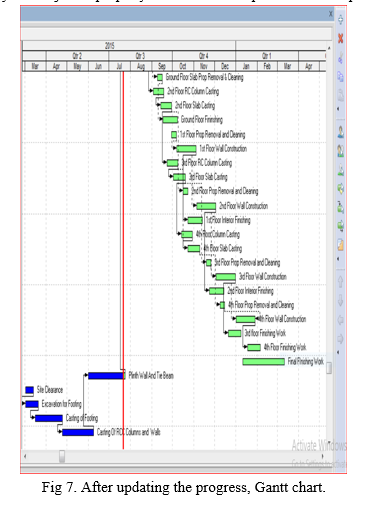Click the red X Delete icon
The width and height of the screenshot is (369, 505).
(340, 38)
